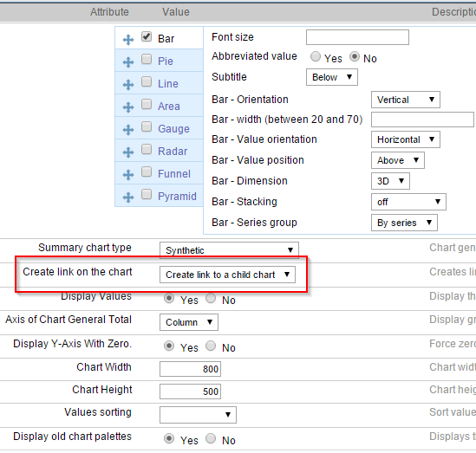This screenshot has width=476, height=453.
Task: Click the Chart Width input field
Action: [x=191, y=369]
